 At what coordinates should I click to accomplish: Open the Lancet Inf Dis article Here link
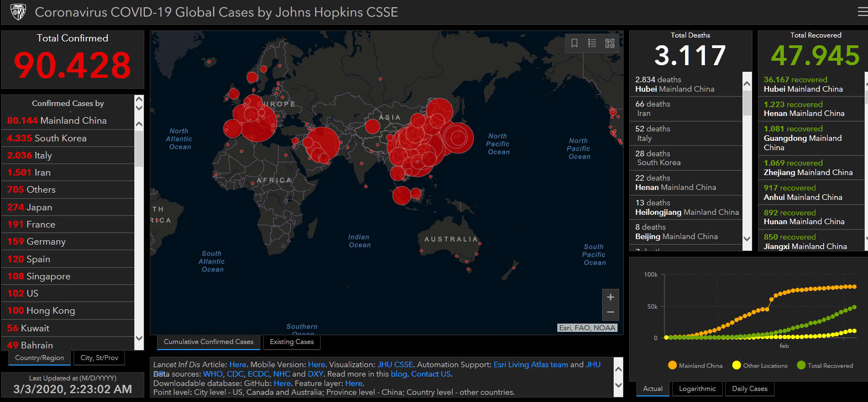pyautogui.click(x=238, y=364)
